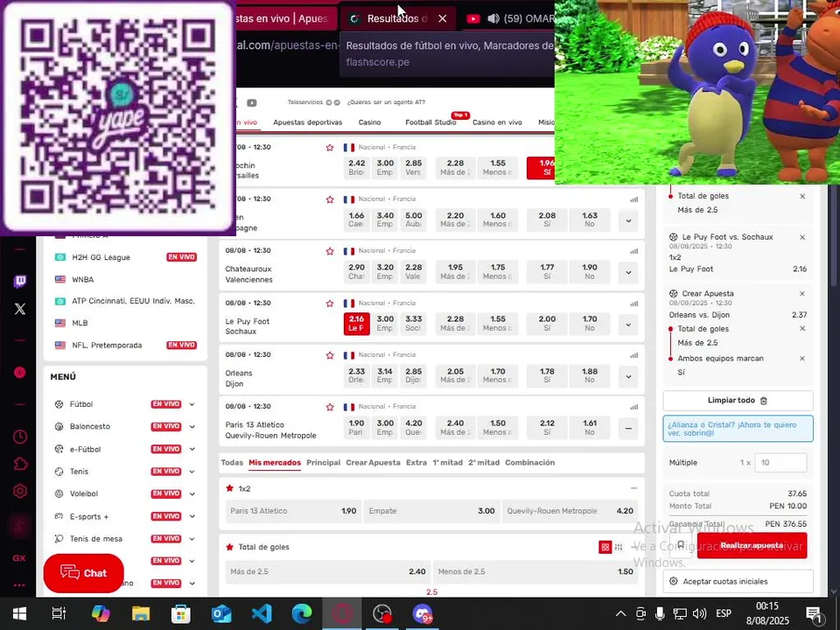Unstar the Total de goles market favorite
This screenshot has width=840, height=630.
(230, 546)
